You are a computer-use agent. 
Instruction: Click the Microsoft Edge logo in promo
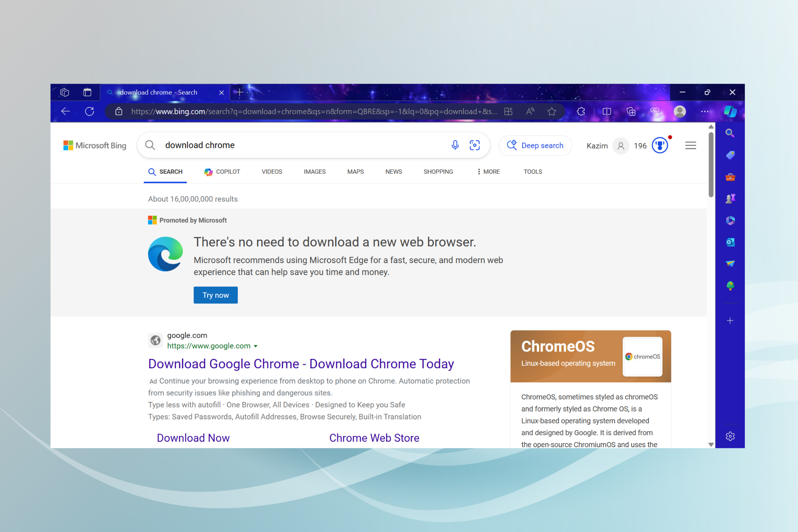point(165,254)
